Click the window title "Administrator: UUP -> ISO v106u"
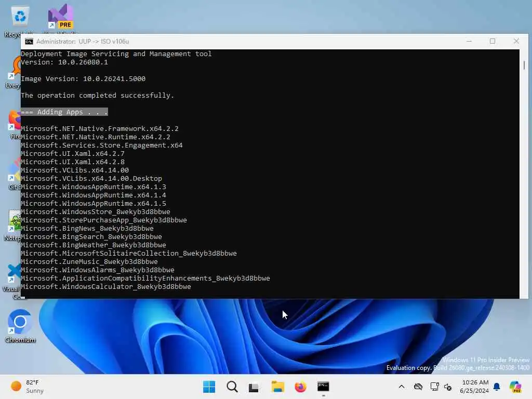Viewport: 532px width, 399px height. [83, 42]
